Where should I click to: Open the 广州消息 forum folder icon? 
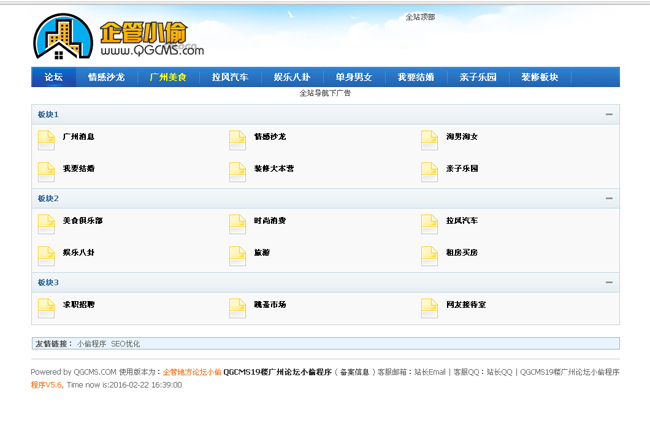[x=46, y=140]
